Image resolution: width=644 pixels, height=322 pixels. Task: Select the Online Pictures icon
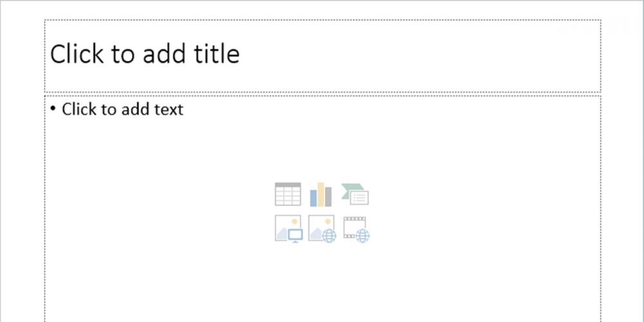(x=321, y=229)
